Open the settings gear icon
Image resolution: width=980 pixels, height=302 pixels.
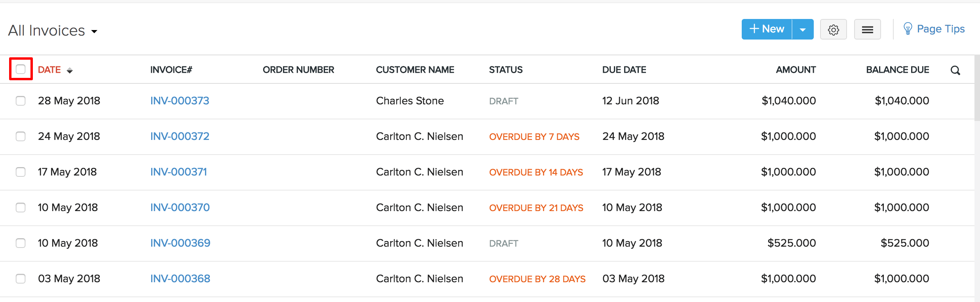[x=833, y=29]
